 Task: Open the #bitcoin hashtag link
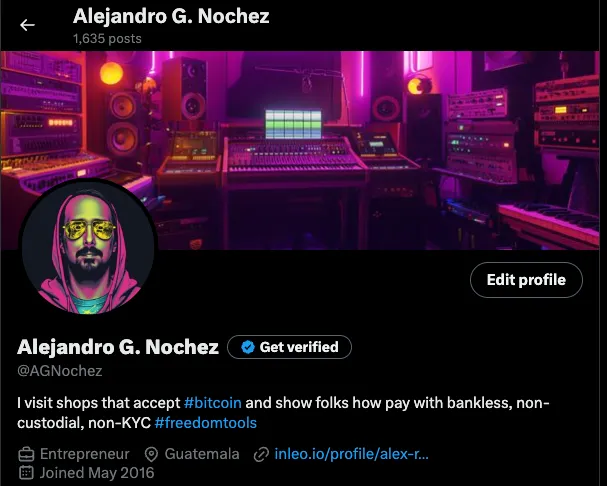click(213, 403)
